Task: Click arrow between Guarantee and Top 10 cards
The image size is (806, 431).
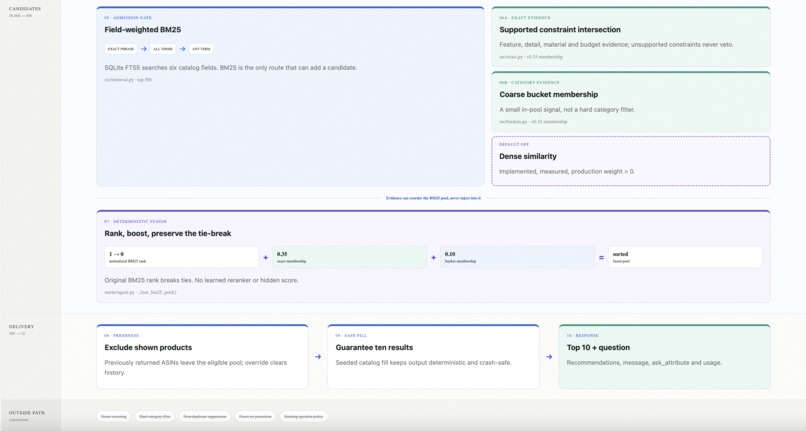Action: tap(549, 357)
